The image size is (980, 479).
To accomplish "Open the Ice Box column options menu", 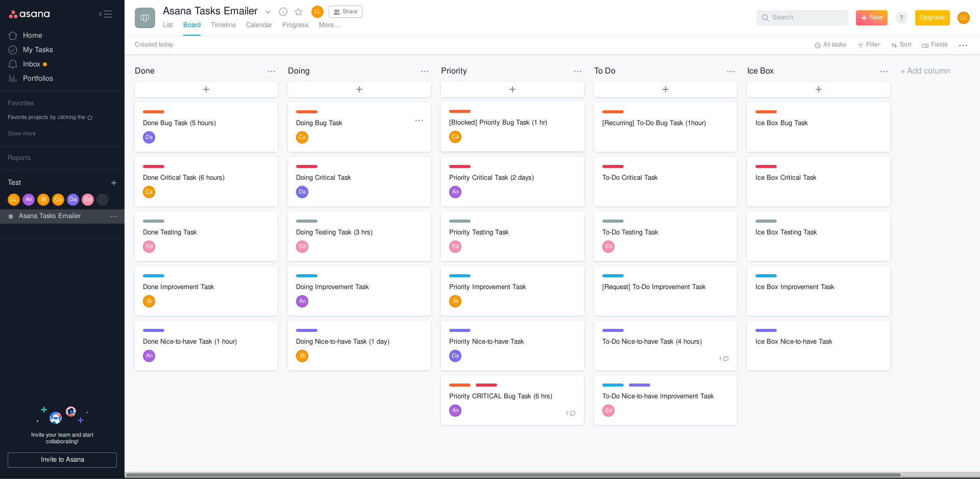I will coord(884,71).
